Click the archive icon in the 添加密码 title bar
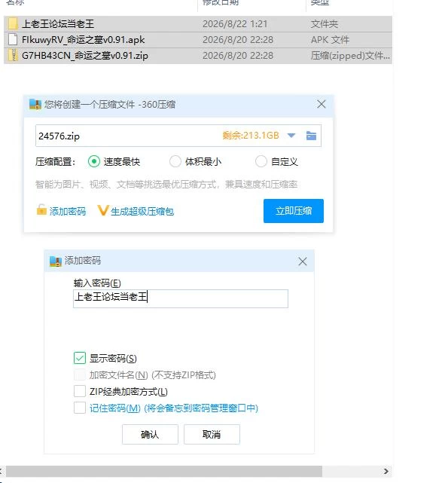Viewport: 448px width, 483px height. (x=56, y=261)
